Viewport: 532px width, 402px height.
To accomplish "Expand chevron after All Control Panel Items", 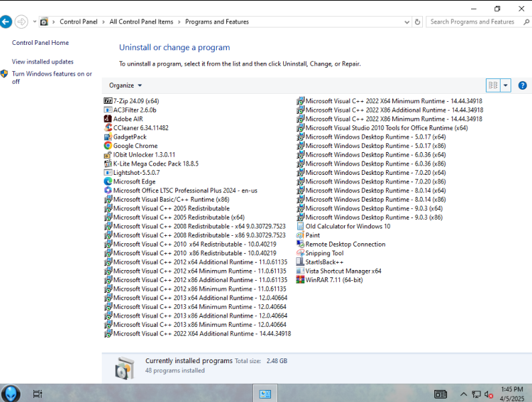I will pos(179,21).
